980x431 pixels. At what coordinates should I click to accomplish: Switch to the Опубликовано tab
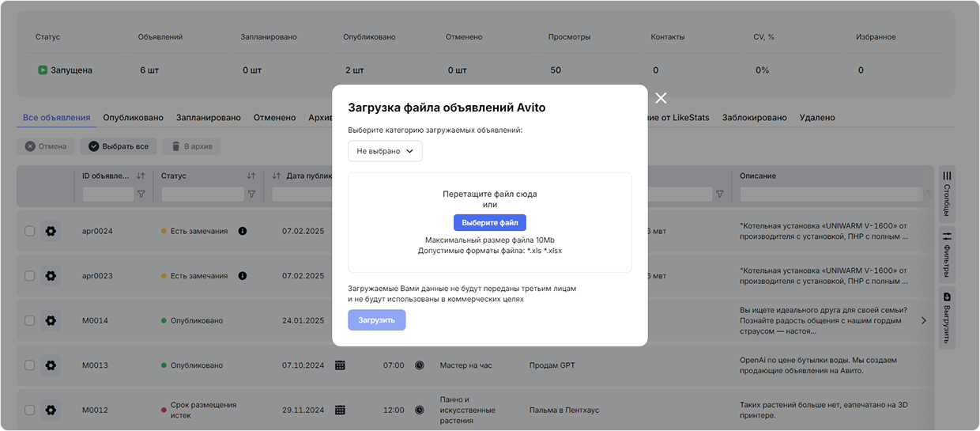click(x=133, y=118)
